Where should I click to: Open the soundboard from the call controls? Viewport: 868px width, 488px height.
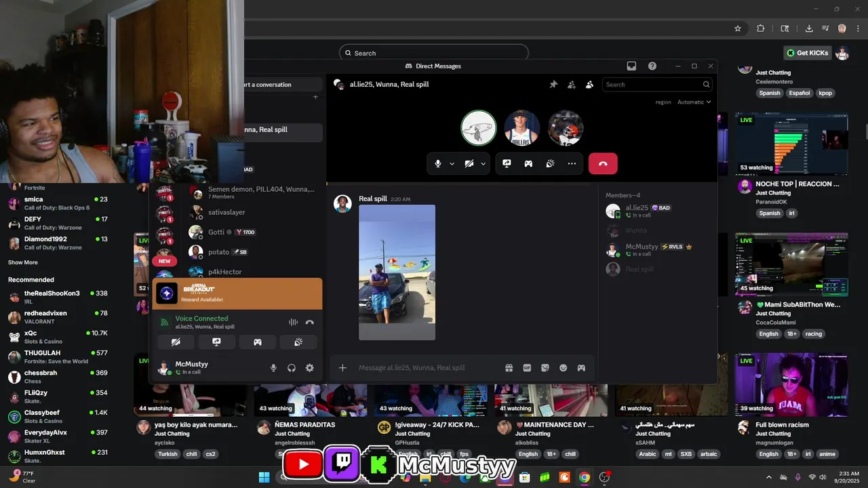point(550,163)
